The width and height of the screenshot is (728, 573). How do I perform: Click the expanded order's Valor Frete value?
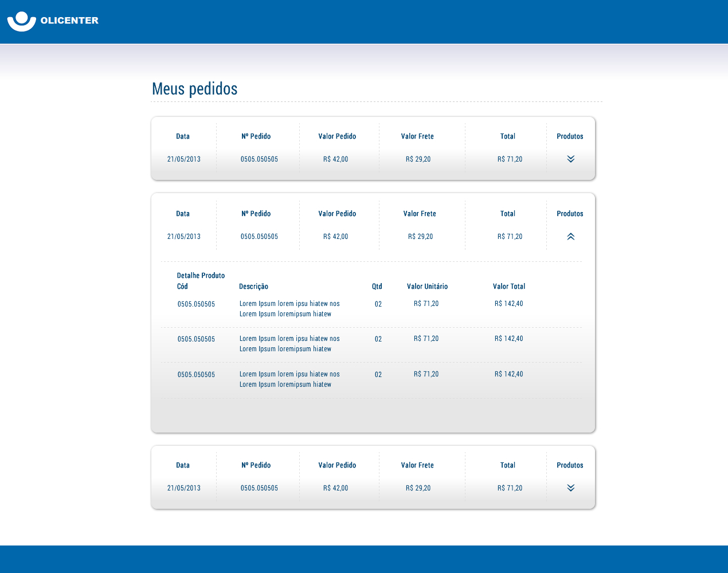point(420,237)
